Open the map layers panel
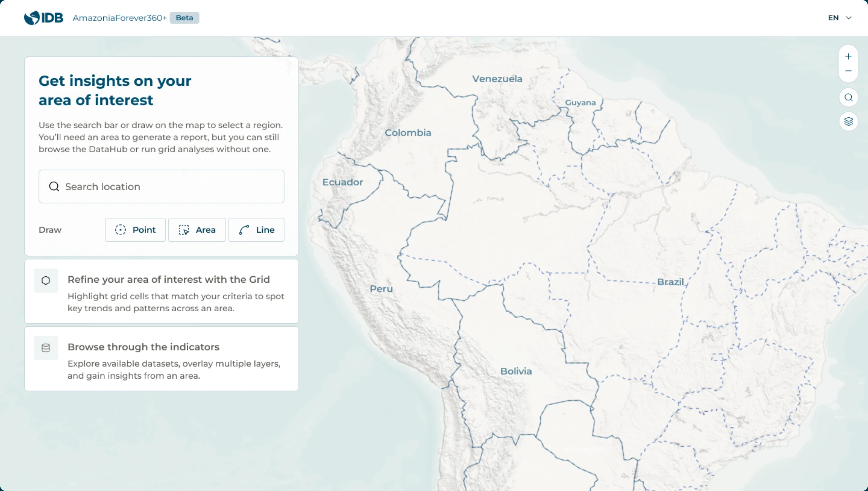Image resolution: width=868 pixels, height=491 pixels. click(848, 121)
